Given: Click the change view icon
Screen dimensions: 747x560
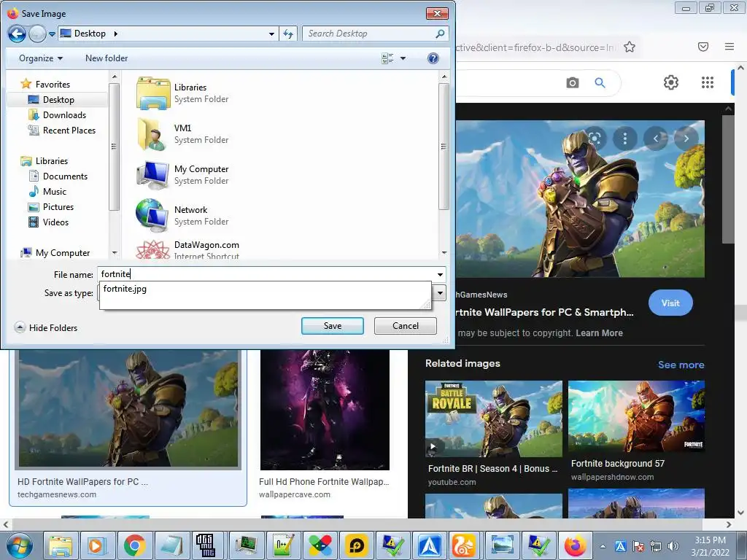Looking at the screenshot, I should pos(387,58).
